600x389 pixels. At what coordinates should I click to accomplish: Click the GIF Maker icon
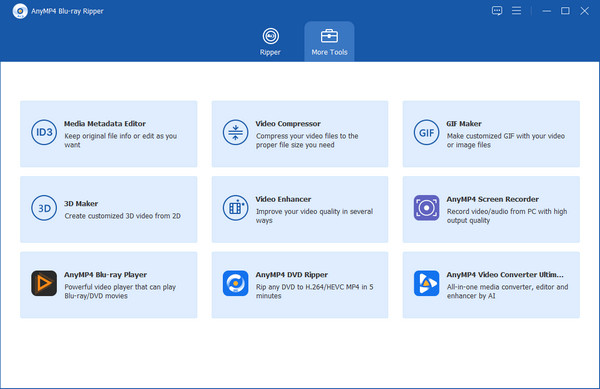(x=426, y=132)
